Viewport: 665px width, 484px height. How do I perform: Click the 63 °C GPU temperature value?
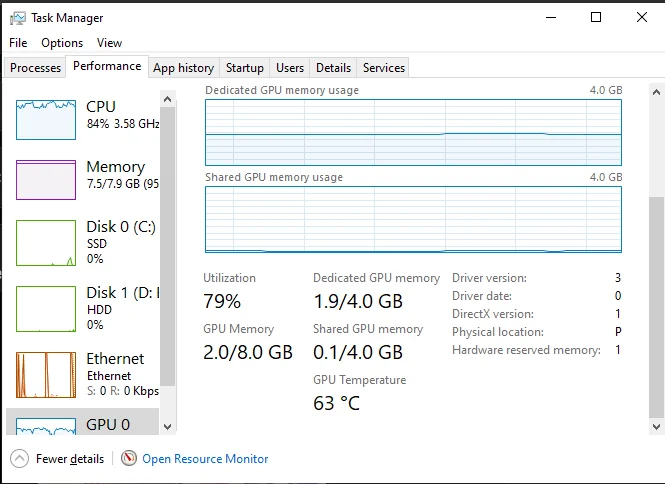[336, 403]
